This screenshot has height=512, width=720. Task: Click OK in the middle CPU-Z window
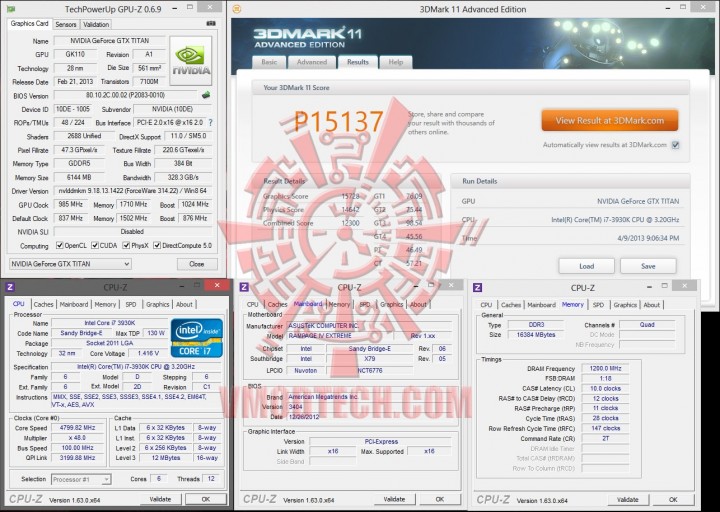[439, 499]
